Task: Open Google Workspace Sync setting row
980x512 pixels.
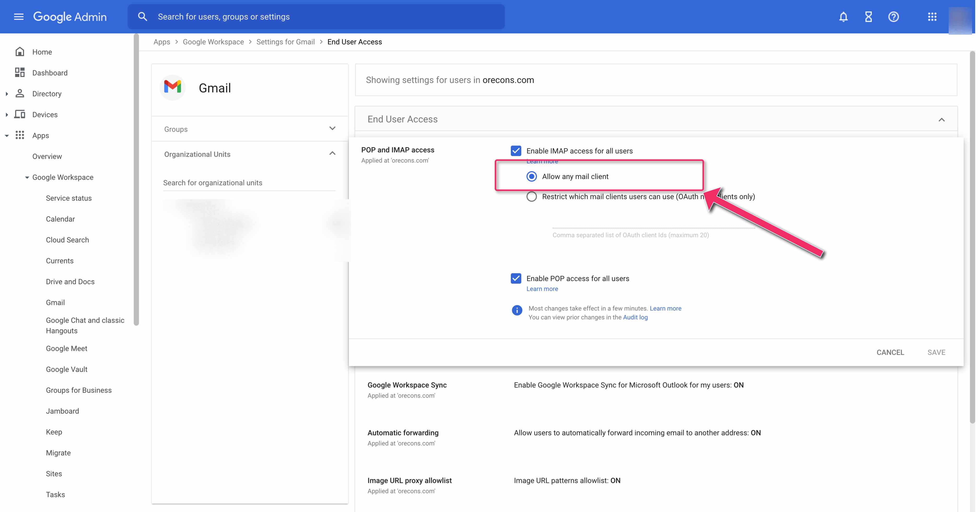Action: (x=656, y=390)
